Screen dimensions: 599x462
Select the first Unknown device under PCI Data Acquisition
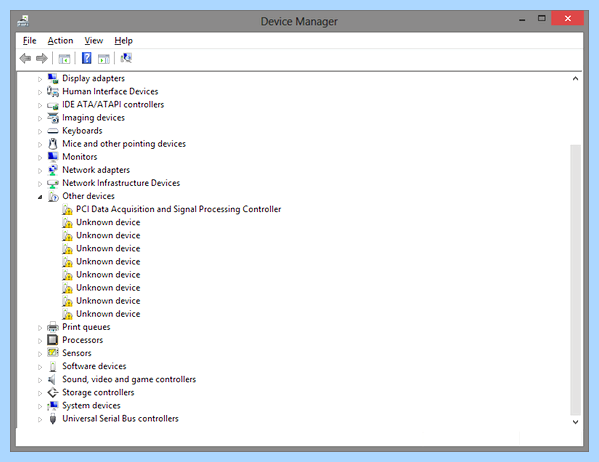pos(108,222)
